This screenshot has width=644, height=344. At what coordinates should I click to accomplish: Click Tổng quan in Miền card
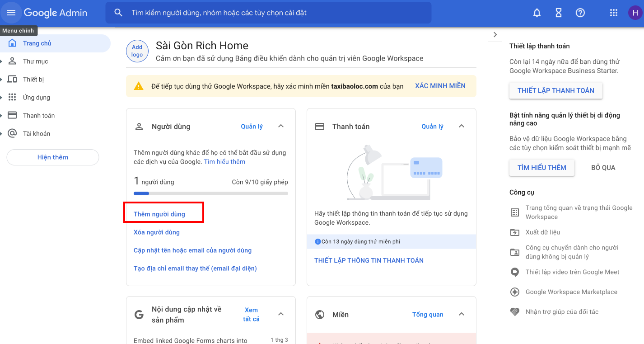[x=428, y=315]
